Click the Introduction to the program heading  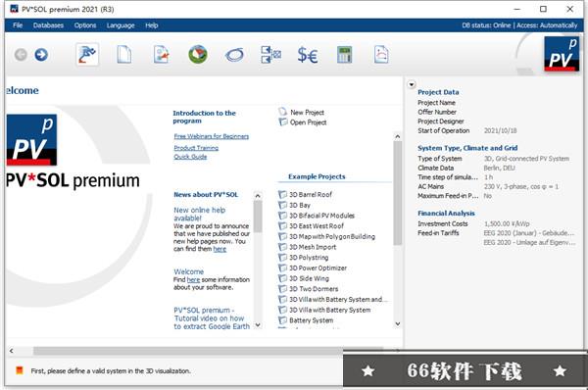pyautogui.click(x=204, y=117)
